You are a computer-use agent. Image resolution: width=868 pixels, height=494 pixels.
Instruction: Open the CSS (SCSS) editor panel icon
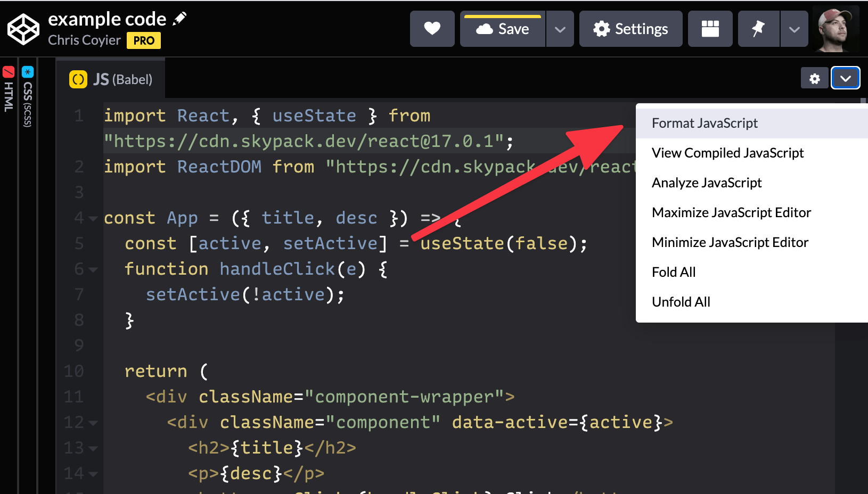[27, 71]
